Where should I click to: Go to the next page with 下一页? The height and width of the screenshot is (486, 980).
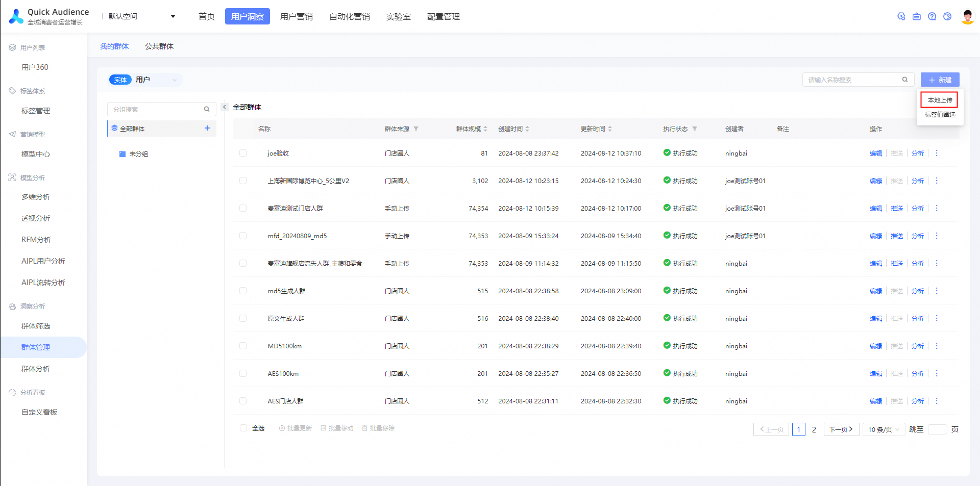[x=842, y=429]
